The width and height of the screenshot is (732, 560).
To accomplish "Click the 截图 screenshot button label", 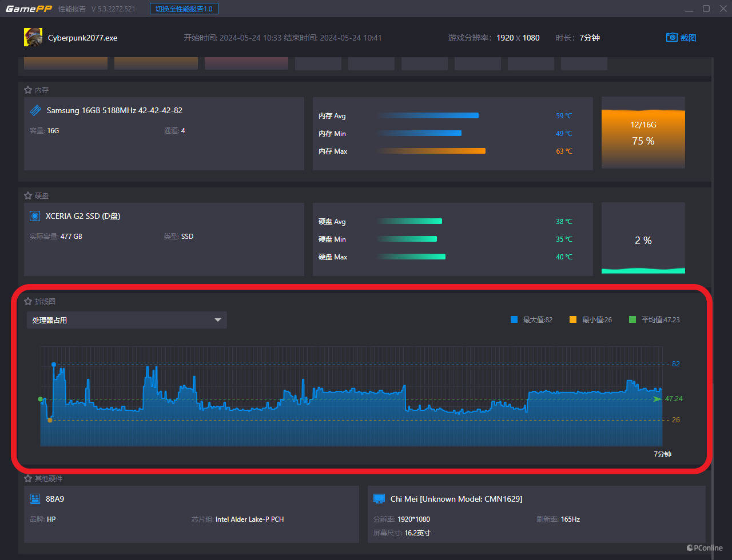I will pyautogui.click(x=688, y=38).
